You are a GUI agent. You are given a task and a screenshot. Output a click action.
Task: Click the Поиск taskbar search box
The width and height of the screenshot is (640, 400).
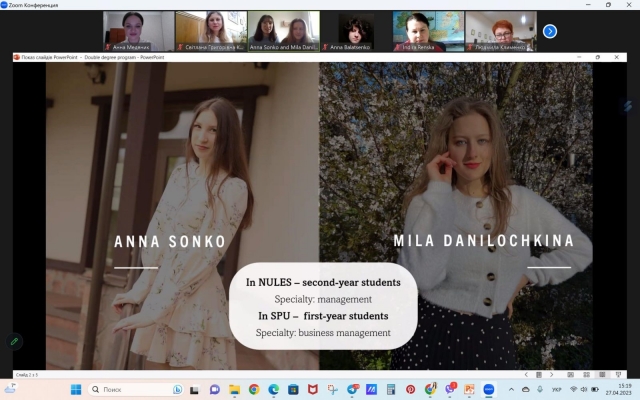tap(136, 389)
